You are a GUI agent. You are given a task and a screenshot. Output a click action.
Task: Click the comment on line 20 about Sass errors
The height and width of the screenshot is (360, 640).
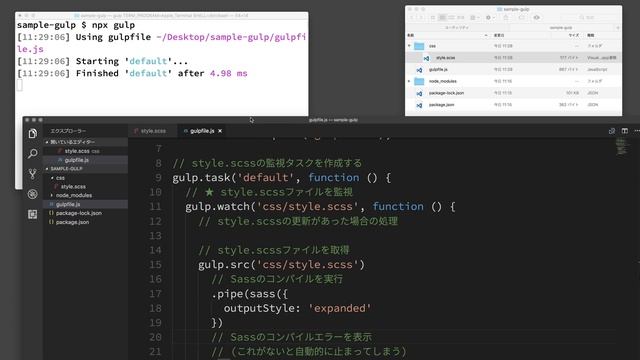pos(291,337)
